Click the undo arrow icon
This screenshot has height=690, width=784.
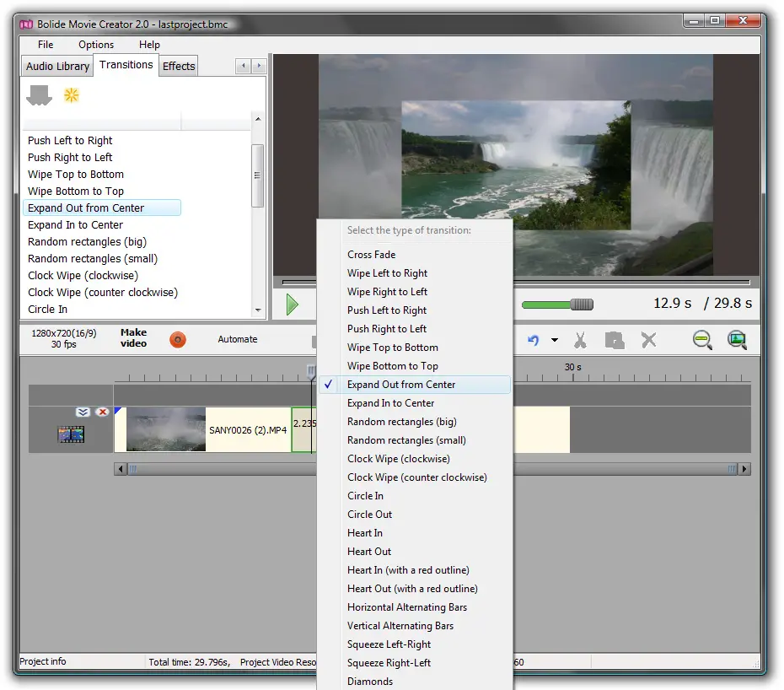point(533,340)
